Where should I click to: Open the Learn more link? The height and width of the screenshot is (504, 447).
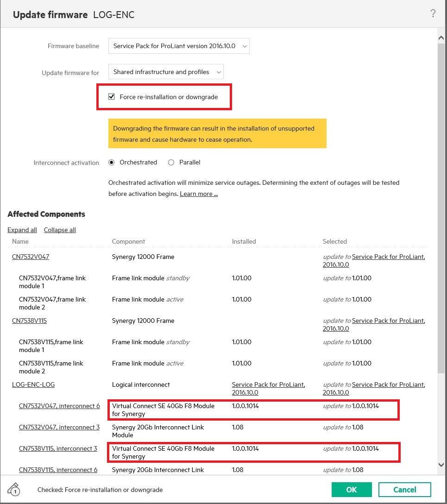point(198,194)
